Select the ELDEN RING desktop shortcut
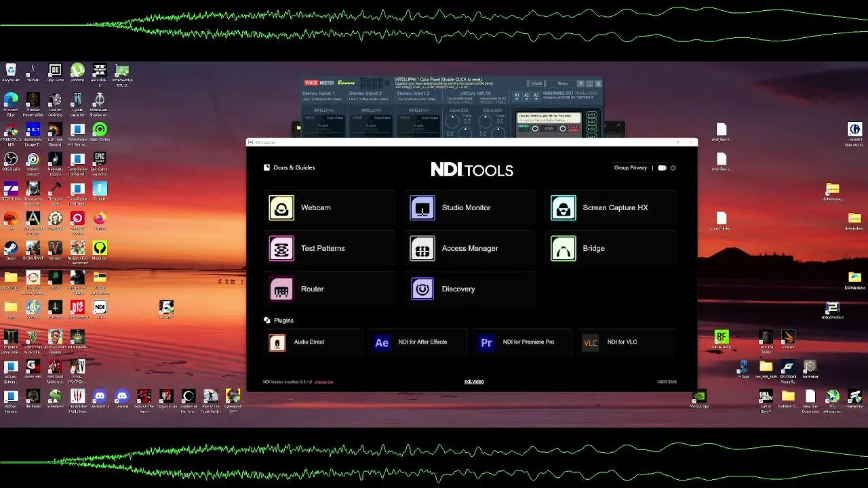The height and width of the screenshot is (488, 868). tap(77, 340)
